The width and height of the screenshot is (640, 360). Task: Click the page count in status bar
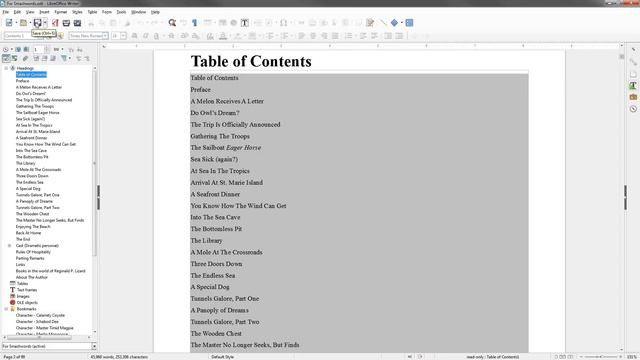[x=14, y=357]
